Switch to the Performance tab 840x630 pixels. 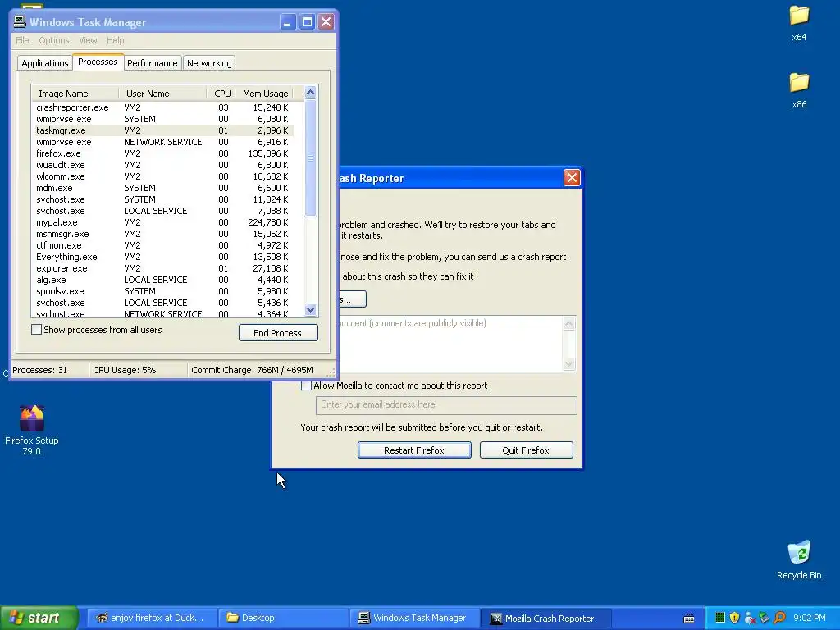pos(152,63)
